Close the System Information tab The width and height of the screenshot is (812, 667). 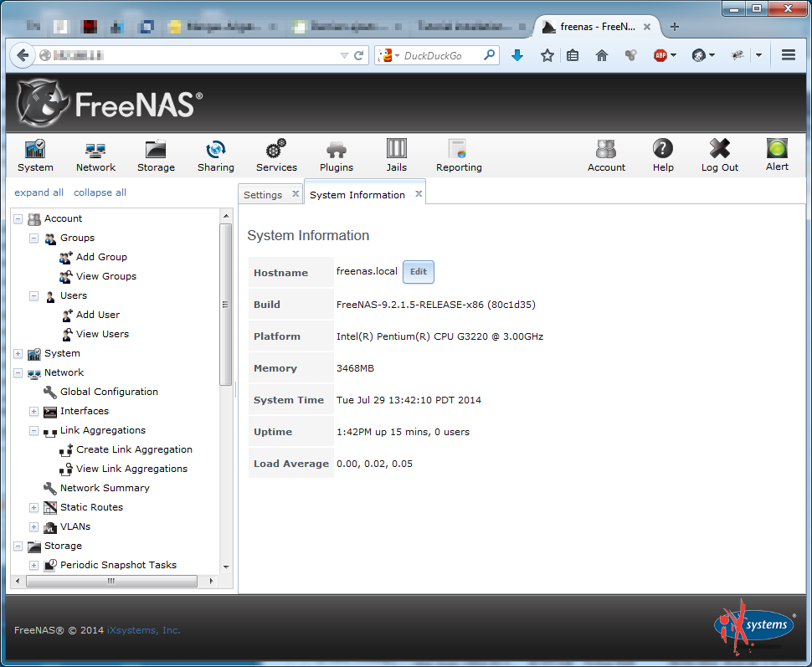[x=419, y=193]
